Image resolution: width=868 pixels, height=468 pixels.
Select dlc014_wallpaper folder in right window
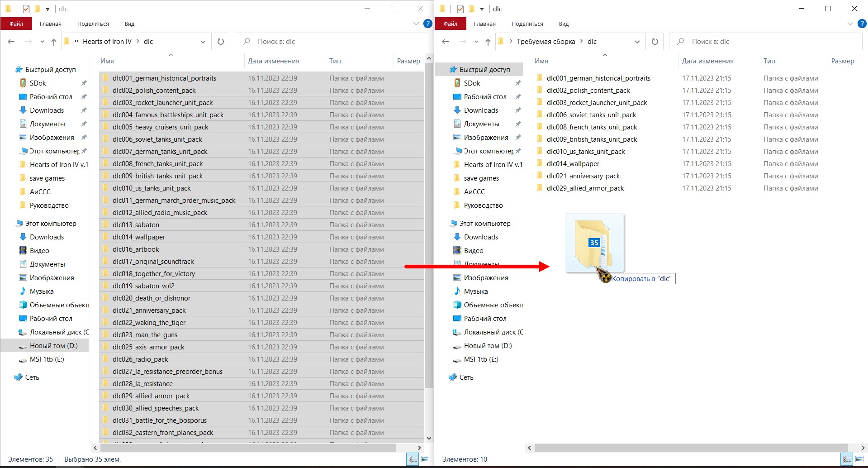(x=573, y=164)
